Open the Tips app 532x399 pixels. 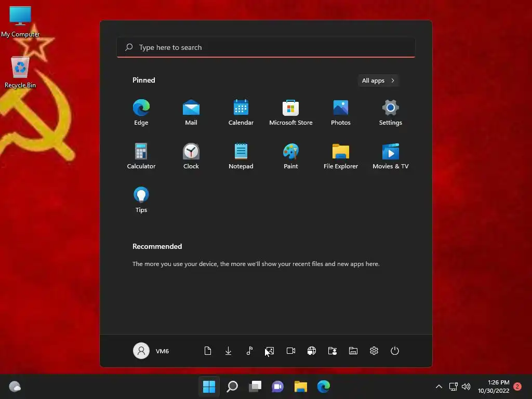[x=141, y=200]
